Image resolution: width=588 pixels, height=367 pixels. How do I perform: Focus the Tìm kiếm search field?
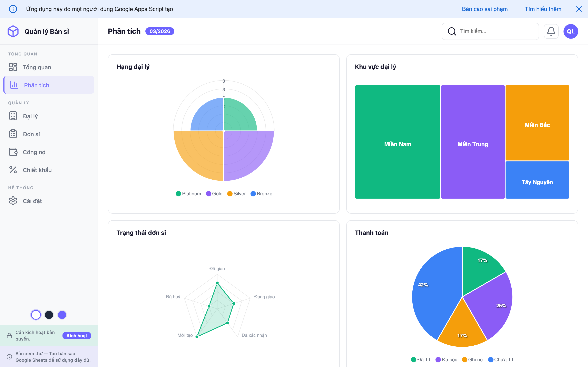[x=496, y=31]
